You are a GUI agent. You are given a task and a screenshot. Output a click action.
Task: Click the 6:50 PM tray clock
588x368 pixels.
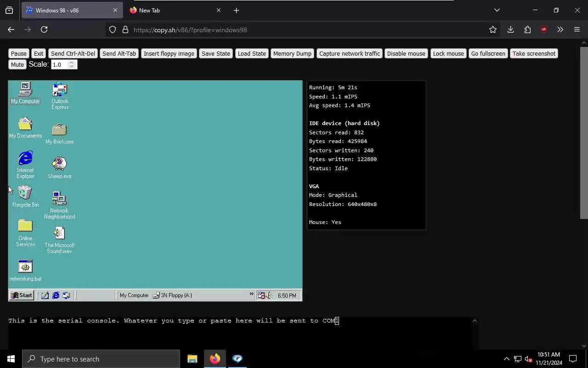coord(287,295)
